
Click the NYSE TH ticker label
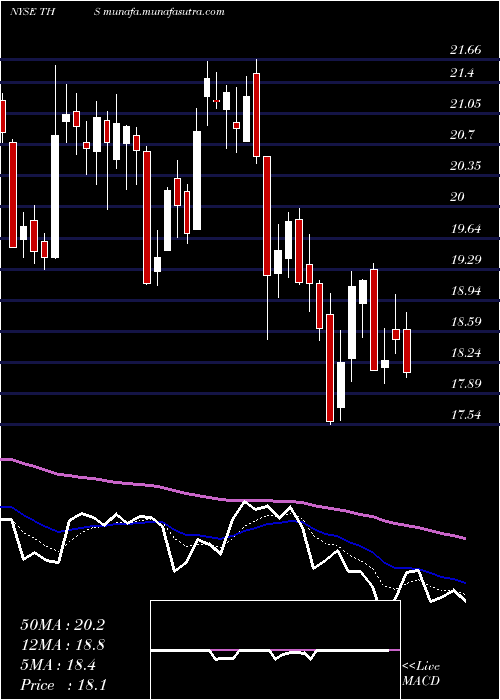coord(33,12)
